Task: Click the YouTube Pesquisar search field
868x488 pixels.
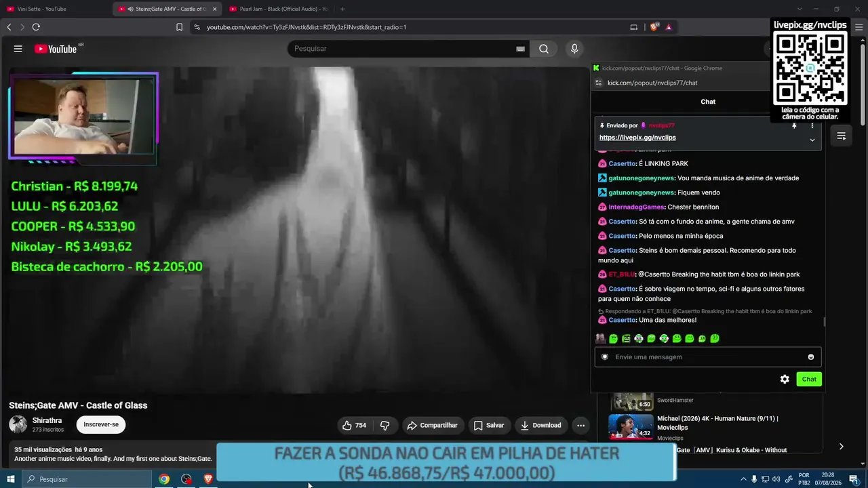Action: (403, 49)
